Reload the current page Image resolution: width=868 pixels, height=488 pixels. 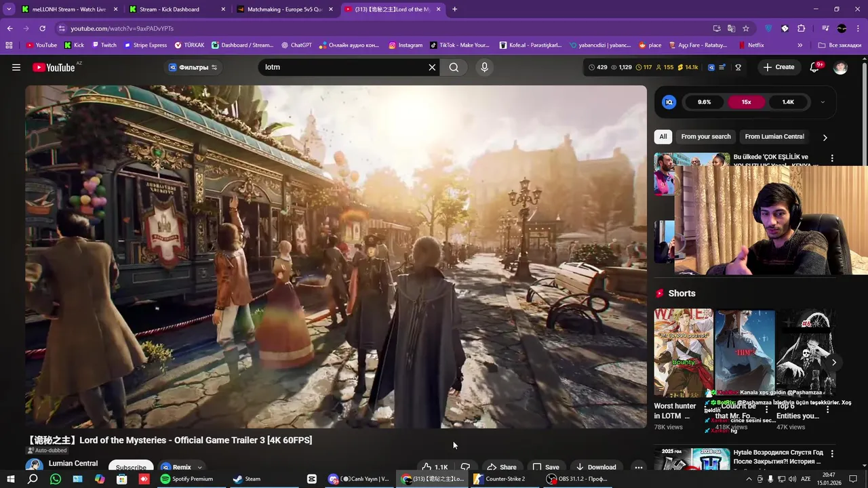click(x=42, y=28)
